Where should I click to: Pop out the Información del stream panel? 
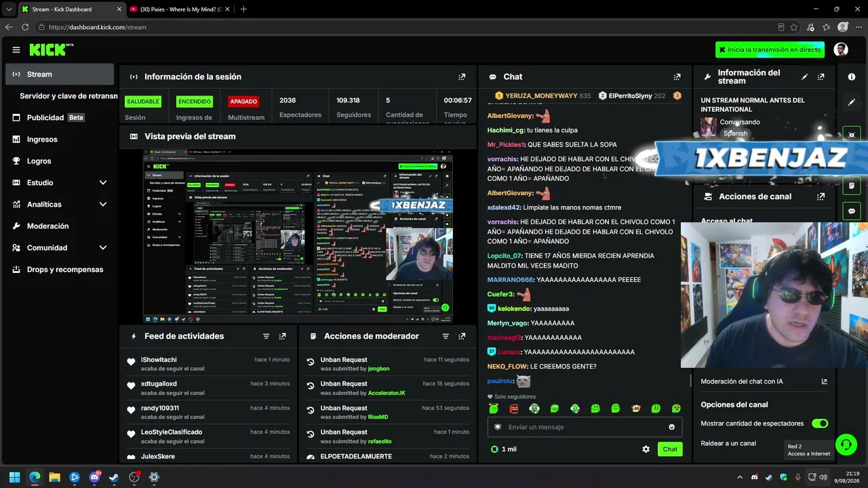tap(821, 77)
